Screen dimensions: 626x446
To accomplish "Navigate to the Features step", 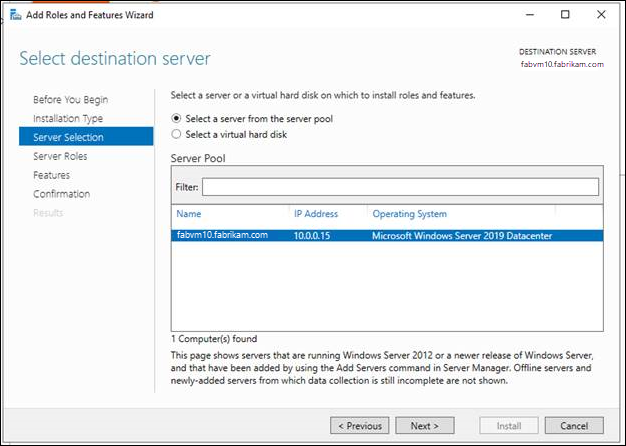I will coord(51,175).
